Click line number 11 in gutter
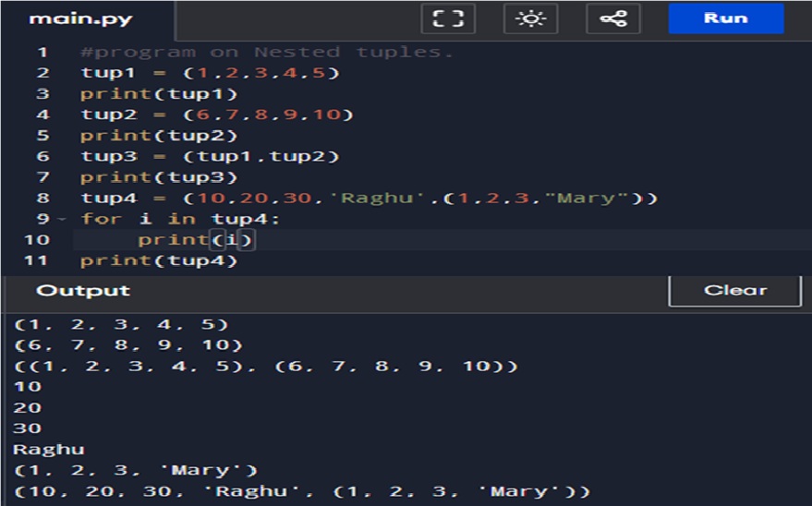812x506 pixels. [36, 260]
